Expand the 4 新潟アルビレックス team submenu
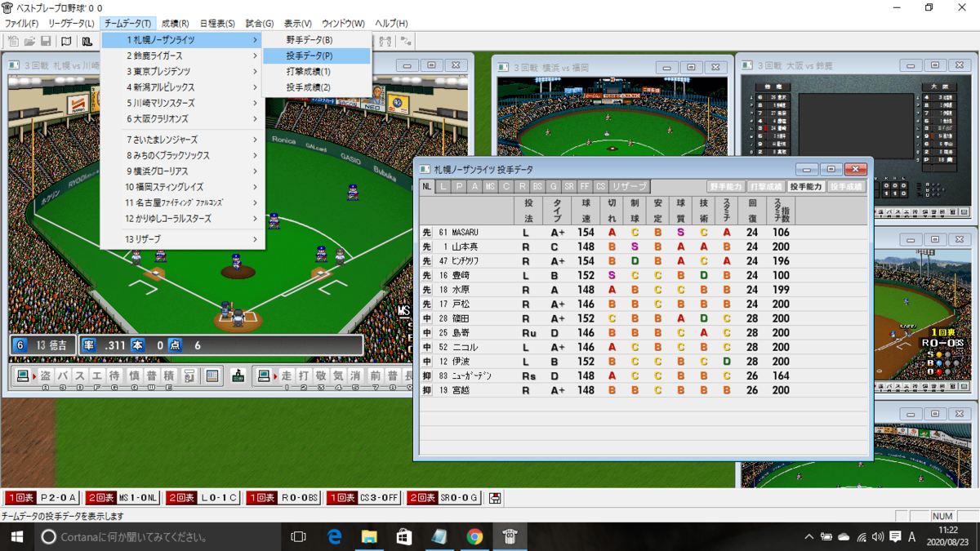The width and height of the screenshot is (980, 551). (x=181, y=87)
